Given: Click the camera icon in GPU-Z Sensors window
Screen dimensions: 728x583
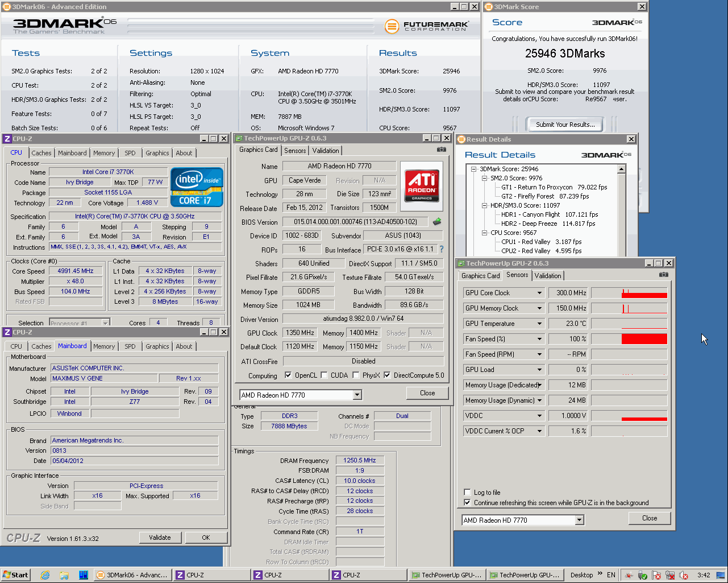Looking at the screenshot, I should [663, 274].
